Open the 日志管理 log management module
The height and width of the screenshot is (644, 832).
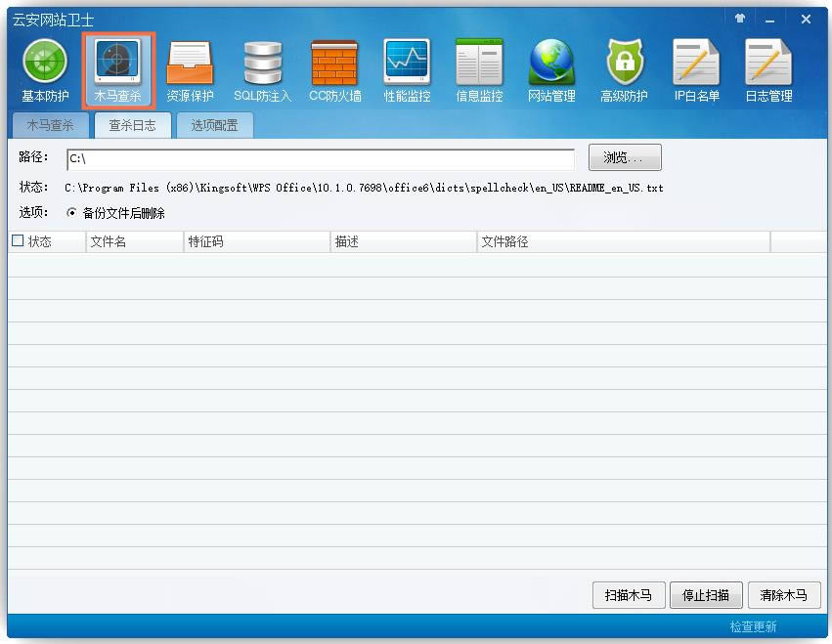click(768, 70)
